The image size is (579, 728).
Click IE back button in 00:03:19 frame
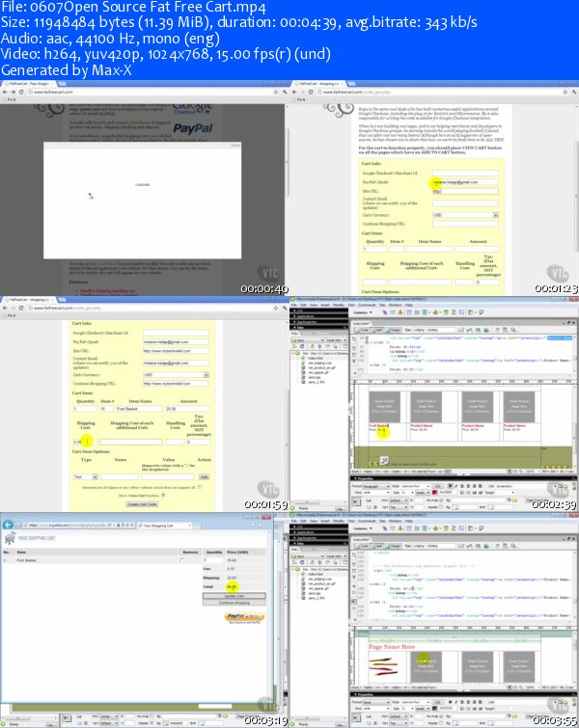click(8, 525)
